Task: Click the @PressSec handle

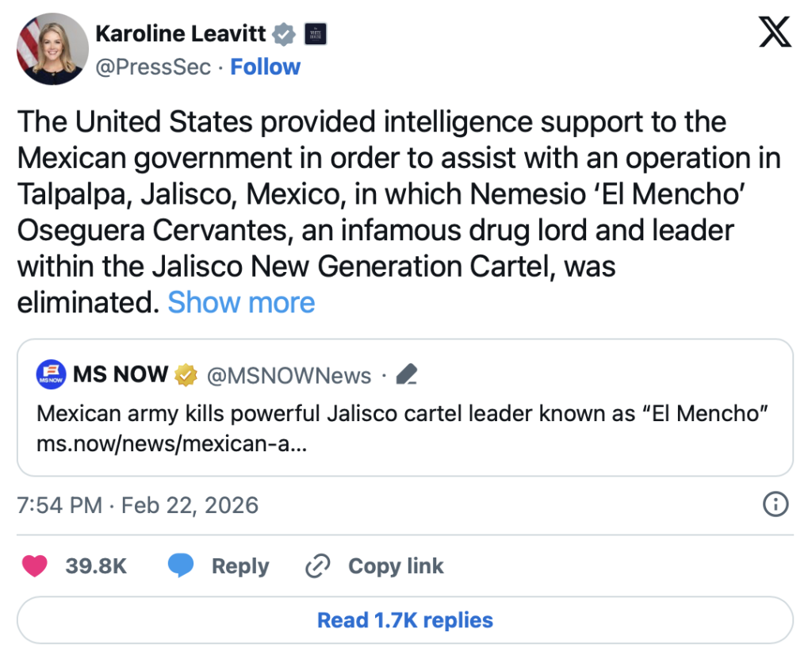Action: [153, 67]
